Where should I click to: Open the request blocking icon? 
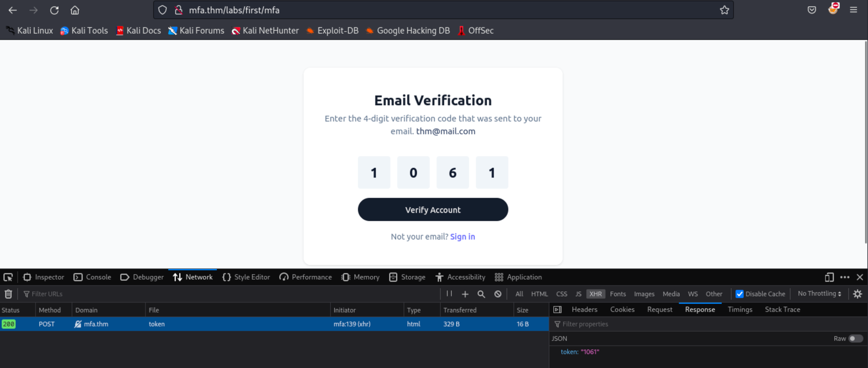coord(498,294)
